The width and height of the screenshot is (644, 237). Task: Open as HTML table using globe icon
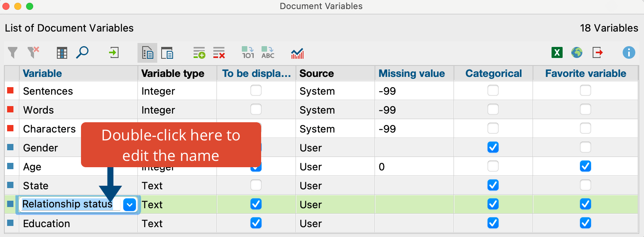[x=577, y=52]
